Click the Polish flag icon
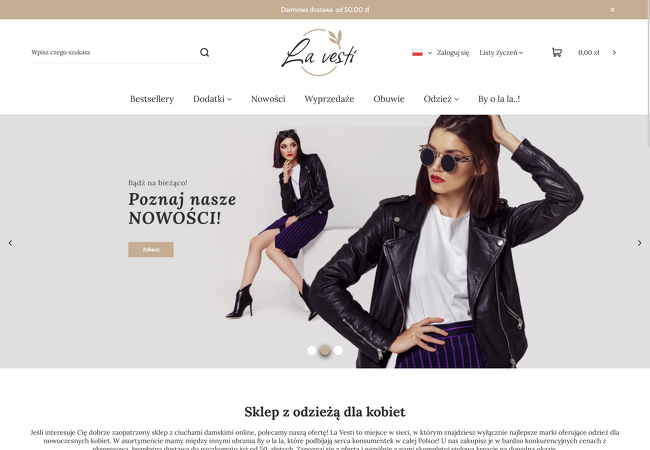 click(x=417, y=53)
